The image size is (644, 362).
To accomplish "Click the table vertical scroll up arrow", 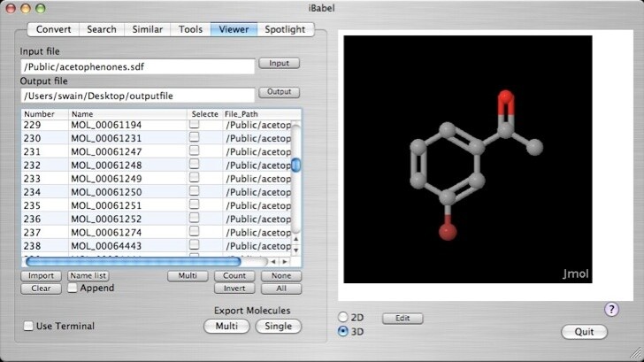I will pyautogui.click(x=295, y=239).
